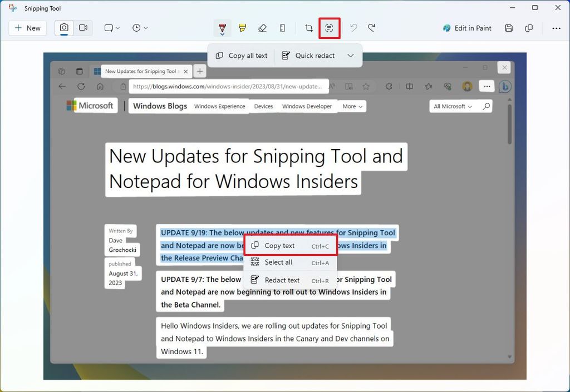This screenshot has width=570, height=392.
Task: Click the Windows Blogs link
Action: pyautogui.click(x=160, y=106)
